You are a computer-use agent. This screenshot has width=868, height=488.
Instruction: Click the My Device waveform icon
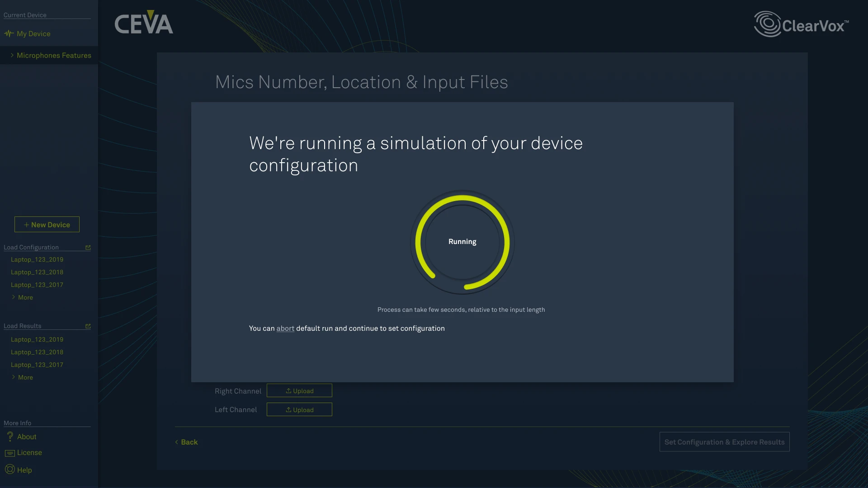(9, 33)
